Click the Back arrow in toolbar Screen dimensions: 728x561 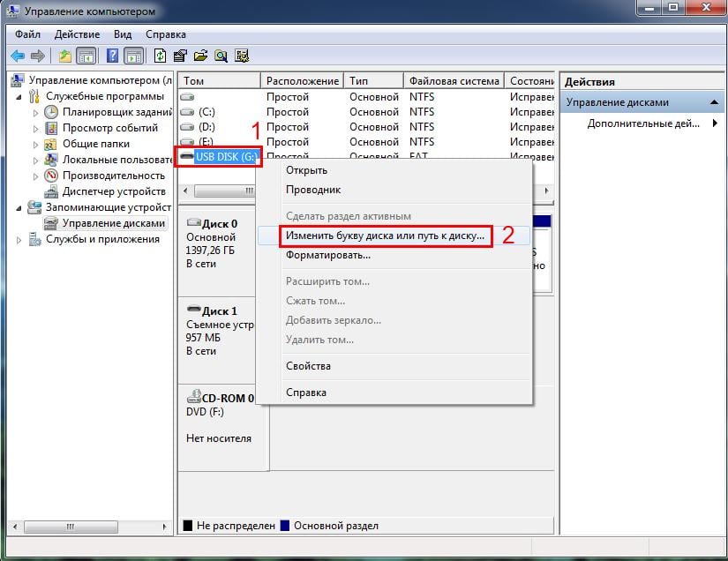(17, 56)
